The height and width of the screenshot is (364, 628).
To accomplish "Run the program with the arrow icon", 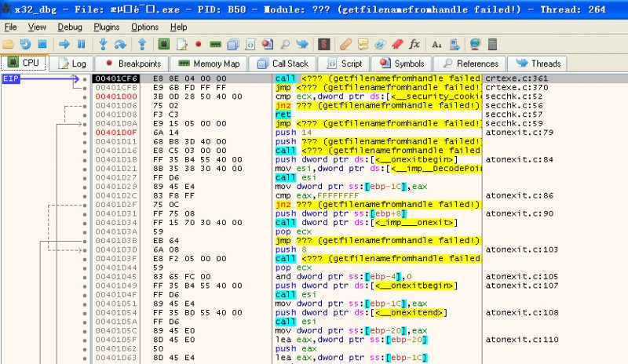I will 64,45.
